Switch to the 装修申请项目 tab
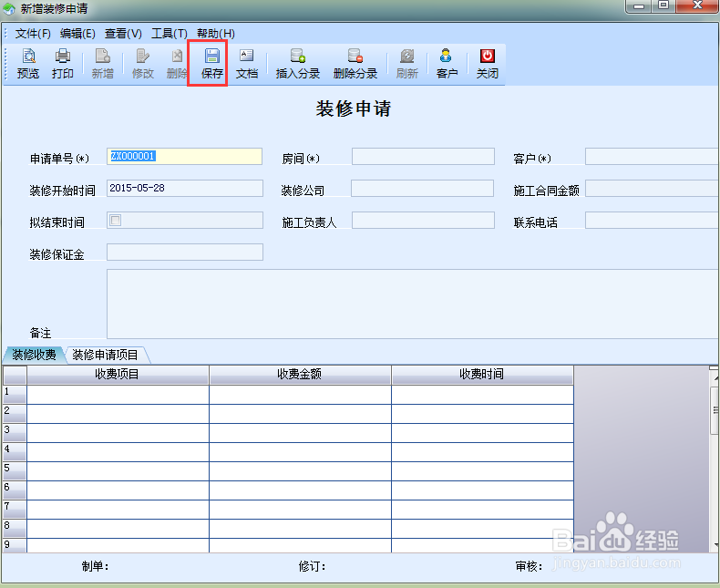This screenshot has width=720, height=588. pos(105,355)
